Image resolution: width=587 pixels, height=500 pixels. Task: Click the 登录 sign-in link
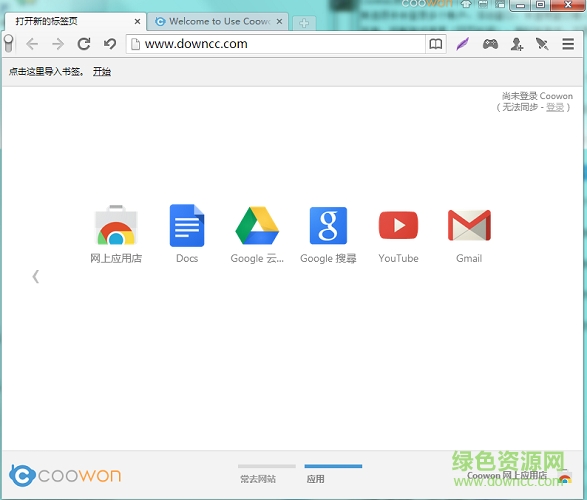[555, 107]
